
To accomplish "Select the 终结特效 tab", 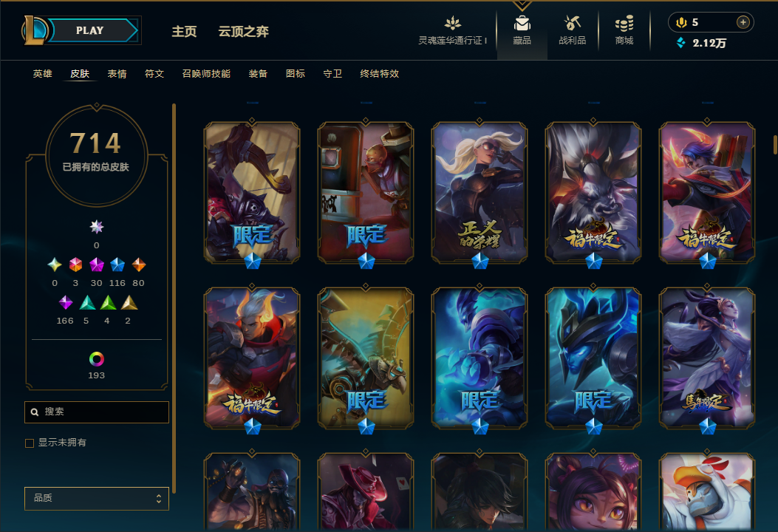I will coord(380,73).
